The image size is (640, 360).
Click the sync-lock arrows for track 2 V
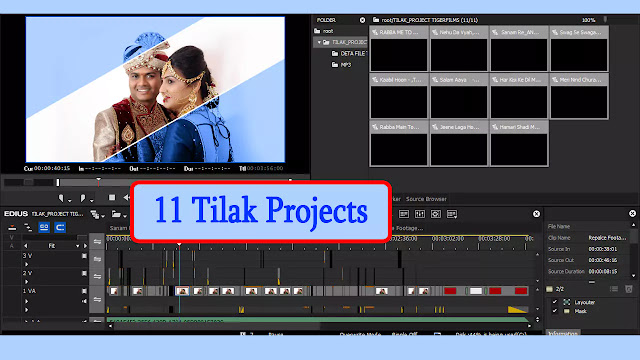click(x=97, y=277)
